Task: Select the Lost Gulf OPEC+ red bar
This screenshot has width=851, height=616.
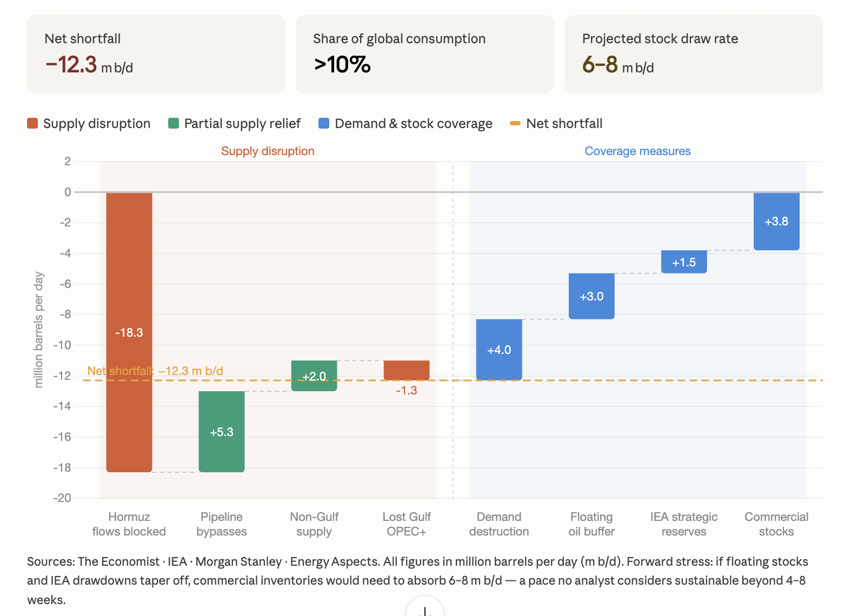Action: tap(407, 370)
